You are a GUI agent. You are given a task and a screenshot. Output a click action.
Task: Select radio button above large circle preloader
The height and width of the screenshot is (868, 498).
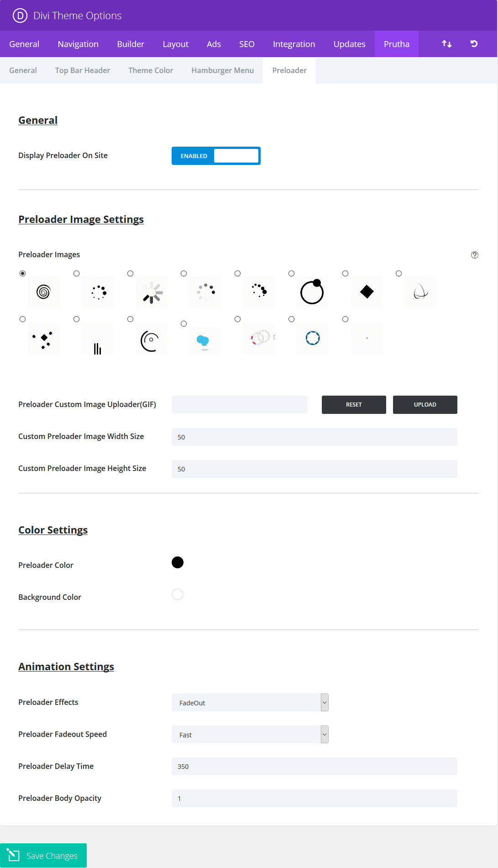291,273
